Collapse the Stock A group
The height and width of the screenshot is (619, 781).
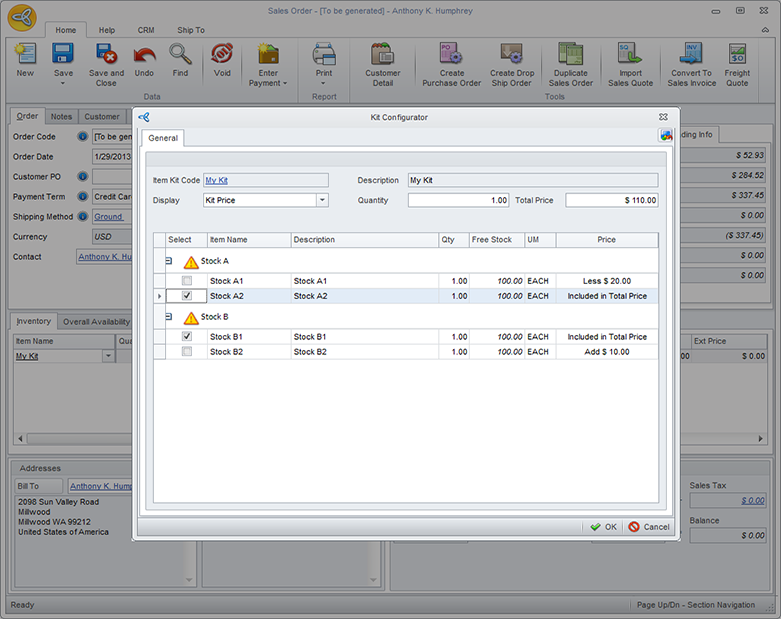pos(168,261)
